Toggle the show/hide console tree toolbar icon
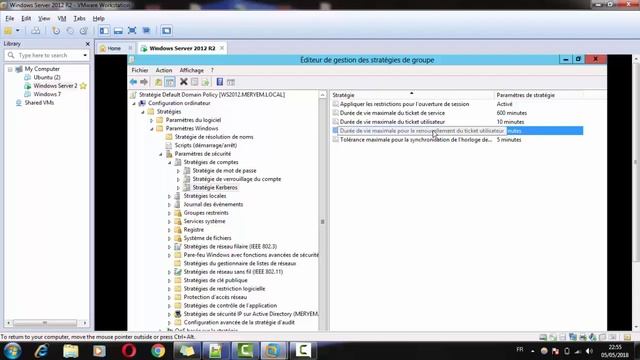The width and height of the screenshot is (640, 360). pos(170,82)
